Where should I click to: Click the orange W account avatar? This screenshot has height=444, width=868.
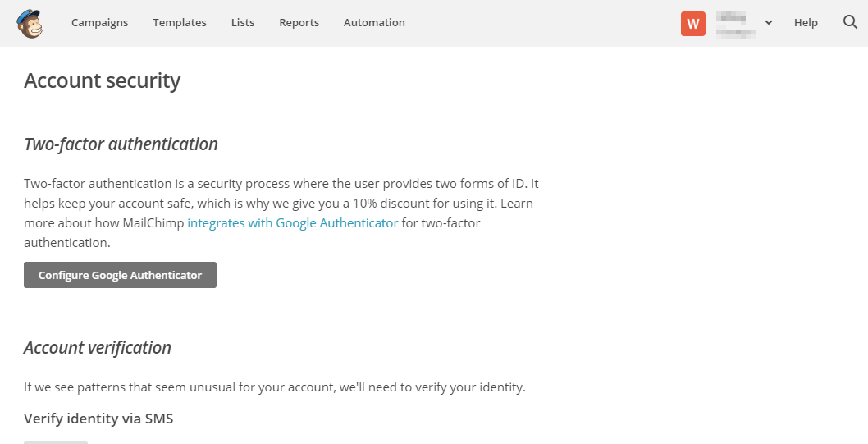pyautogui.click(x=693, y=24)
